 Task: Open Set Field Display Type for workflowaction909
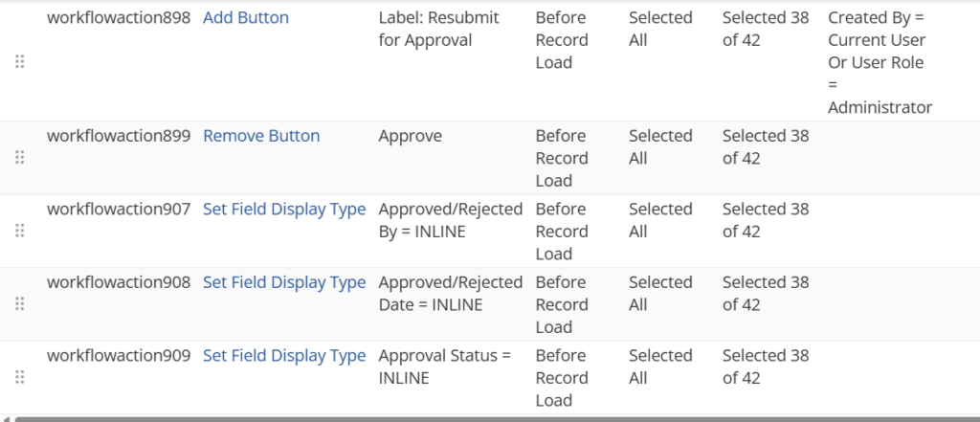(284, 355)
